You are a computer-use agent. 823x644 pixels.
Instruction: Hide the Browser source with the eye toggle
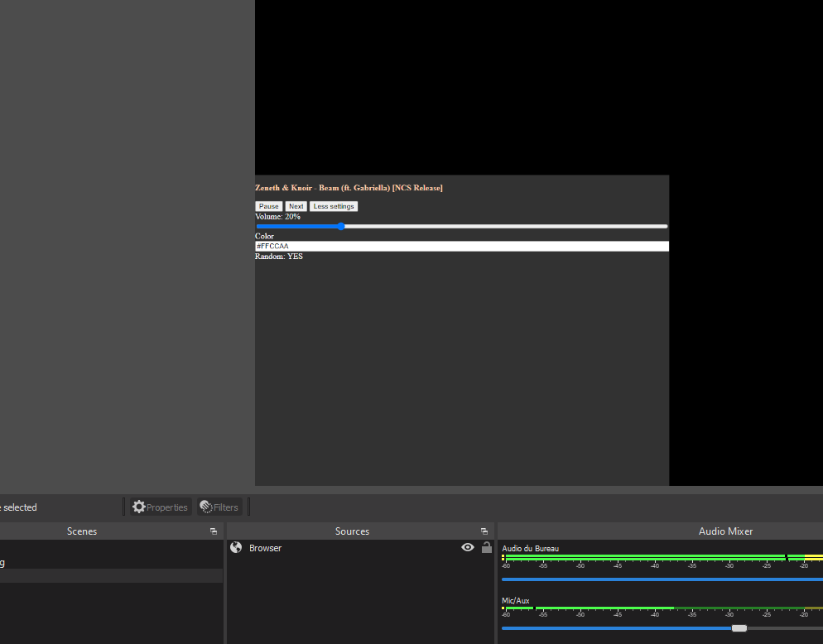(468, 547)
